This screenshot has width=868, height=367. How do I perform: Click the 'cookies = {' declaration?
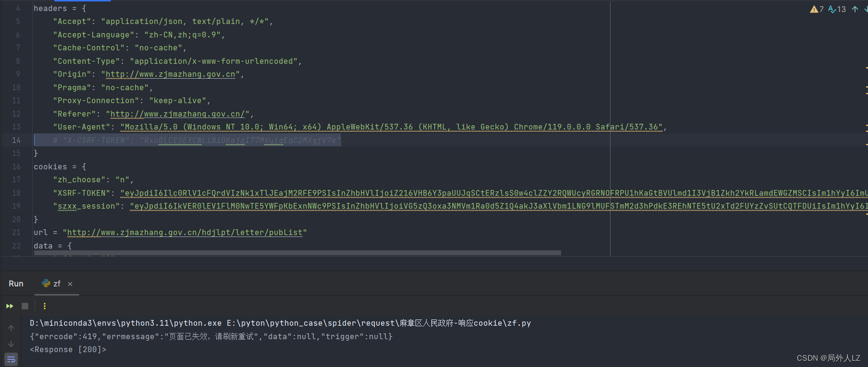click(x=60, y=166)
